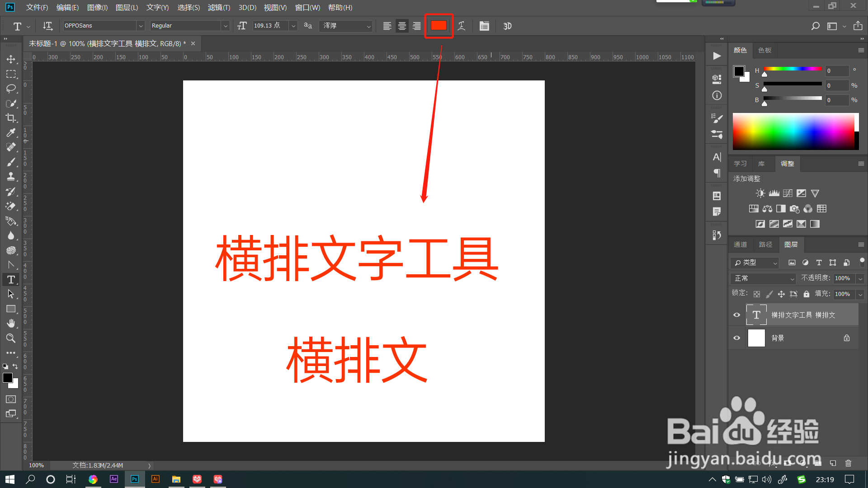Select the Crop tool

[11, 118]
